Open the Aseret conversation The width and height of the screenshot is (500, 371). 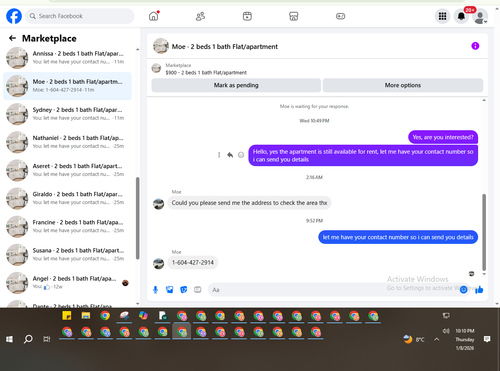pos(67,170)
